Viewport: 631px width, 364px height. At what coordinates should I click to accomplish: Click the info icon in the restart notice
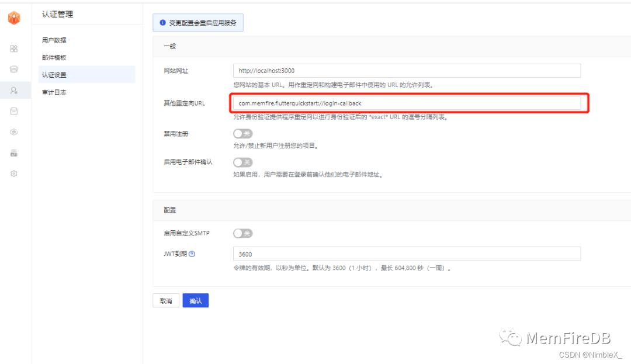coord(162,23)
